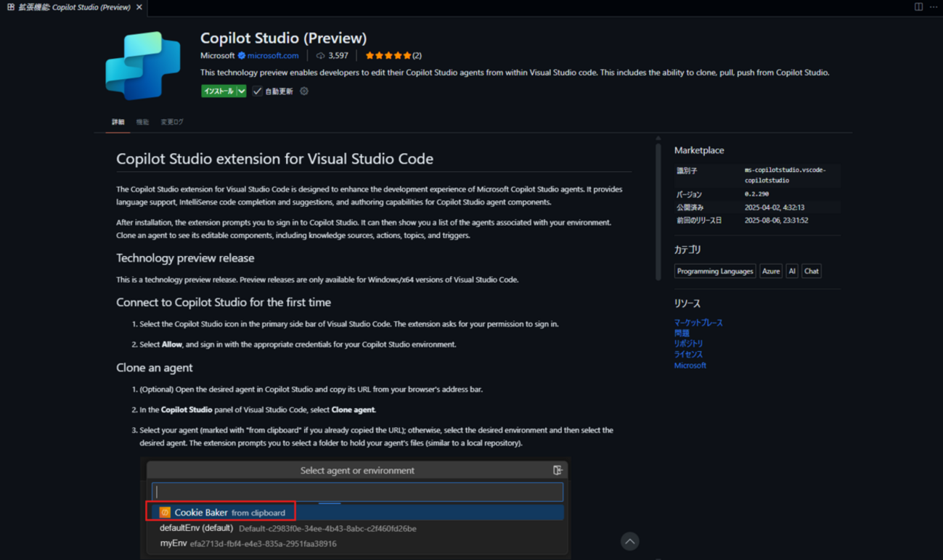Open the extension manage gear icon

pyautogui.click(x=304, y=91)
